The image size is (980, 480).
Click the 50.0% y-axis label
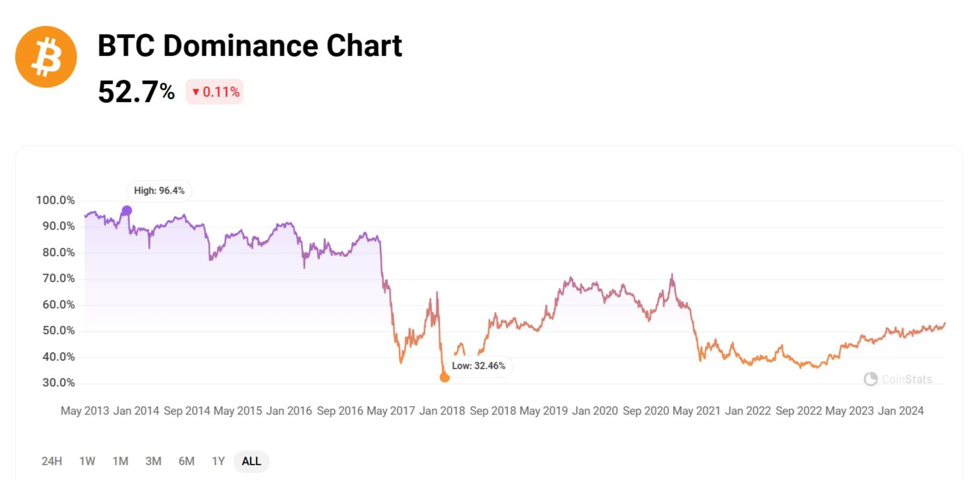pos(59,331)
